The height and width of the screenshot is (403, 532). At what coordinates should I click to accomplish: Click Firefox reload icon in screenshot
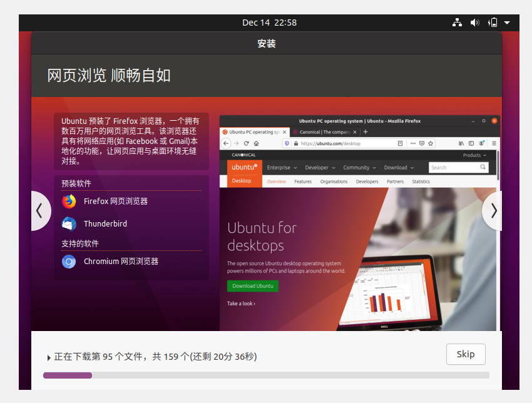[247, 143]
